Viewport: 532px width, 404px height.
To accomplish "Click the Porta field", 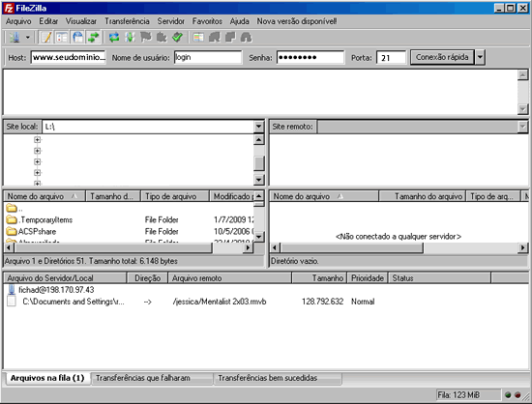I will click(391, 57).
